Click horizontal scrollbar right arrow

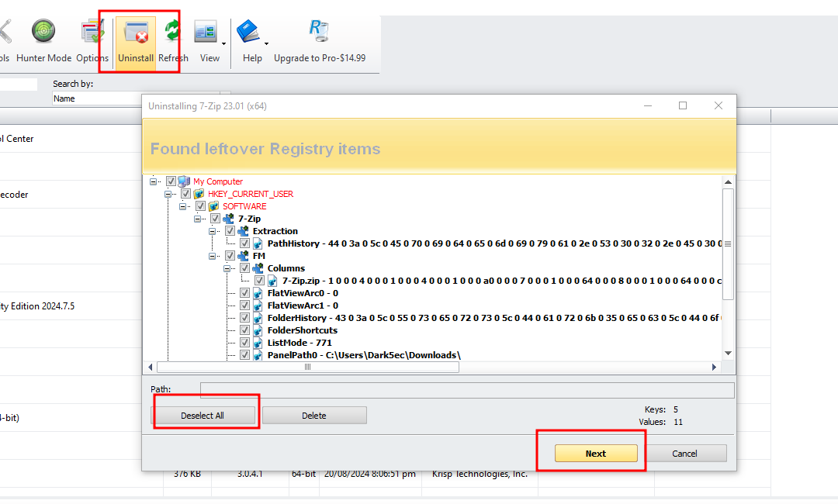pos(714,367)
